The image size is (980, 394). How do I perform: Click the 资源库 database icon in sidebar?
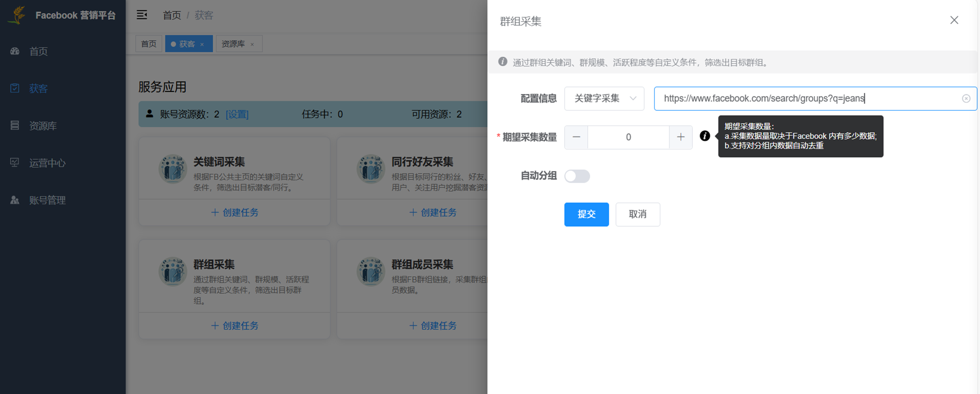(x=15, y=125)
